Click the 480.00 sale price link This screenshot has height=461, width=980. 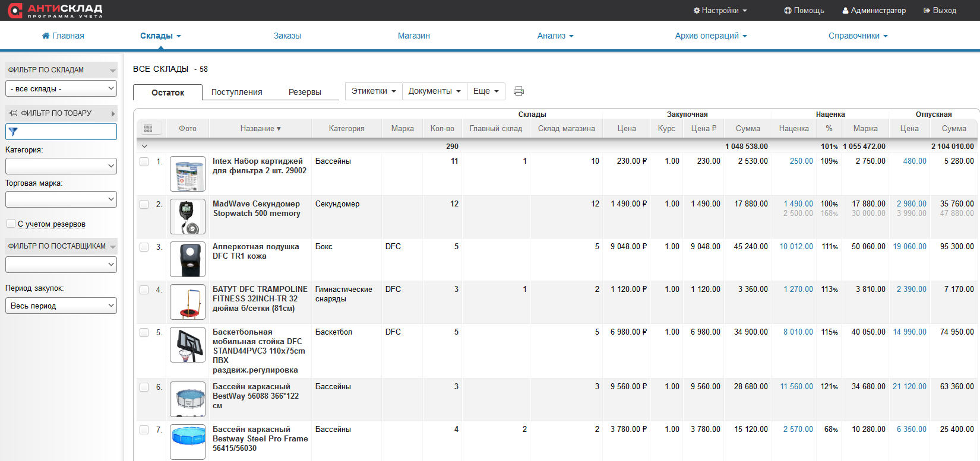coord(915,161)
